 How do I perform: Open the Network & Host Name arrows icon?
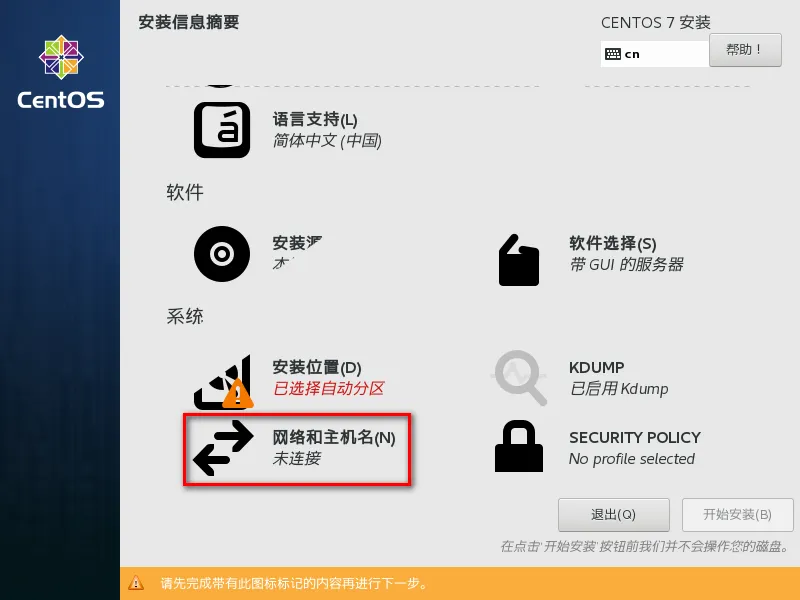tap(223, 447)
